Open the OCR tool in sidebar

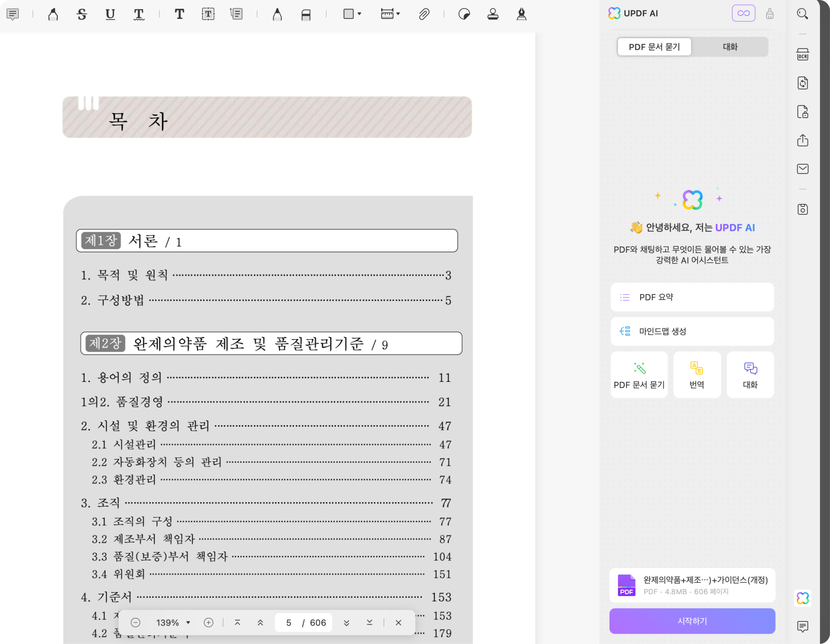(802, 55)
